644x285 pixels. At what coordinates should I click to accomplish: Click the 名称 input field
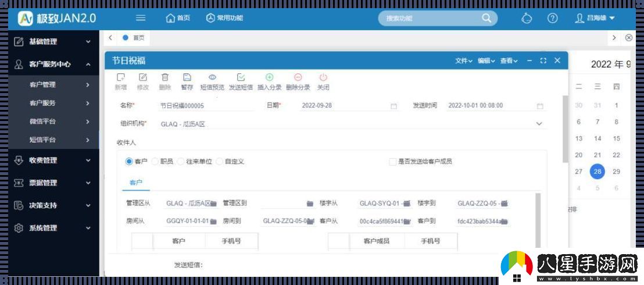click(206, 106)
